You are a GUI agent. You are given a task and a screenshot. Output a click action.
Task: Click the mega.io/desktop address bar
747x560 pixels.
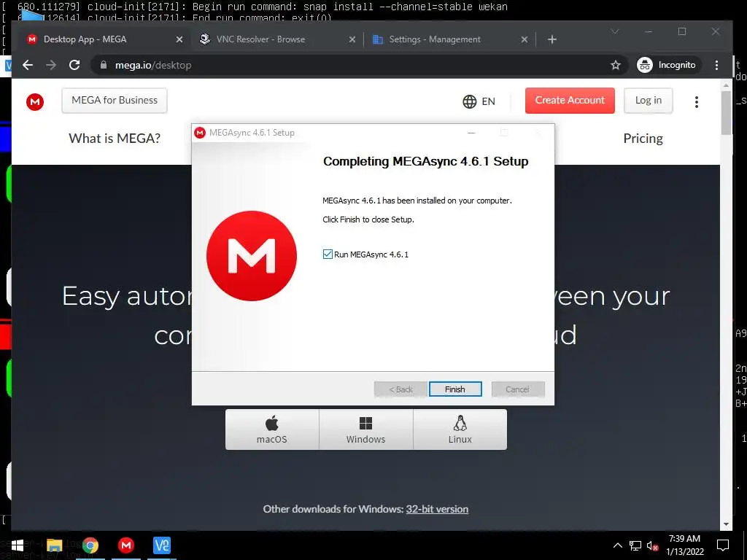(352, 65)
